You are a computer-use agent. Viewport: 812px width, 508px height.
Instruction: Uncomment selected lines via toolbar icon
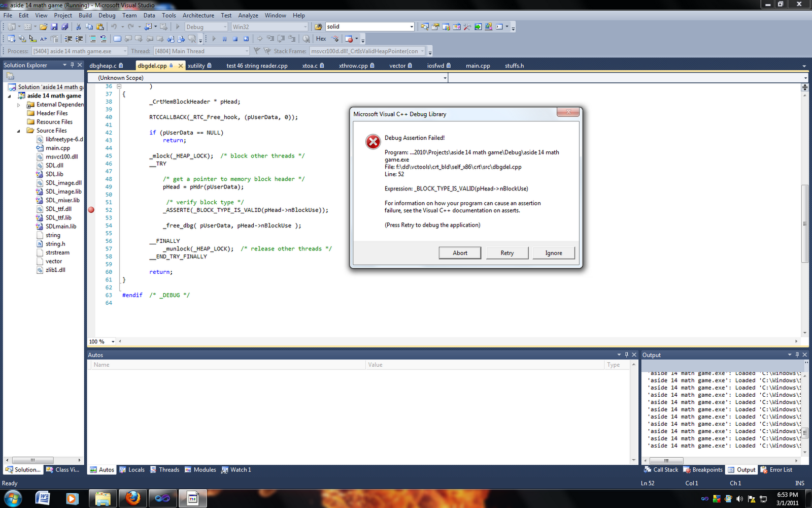point(103,39)
